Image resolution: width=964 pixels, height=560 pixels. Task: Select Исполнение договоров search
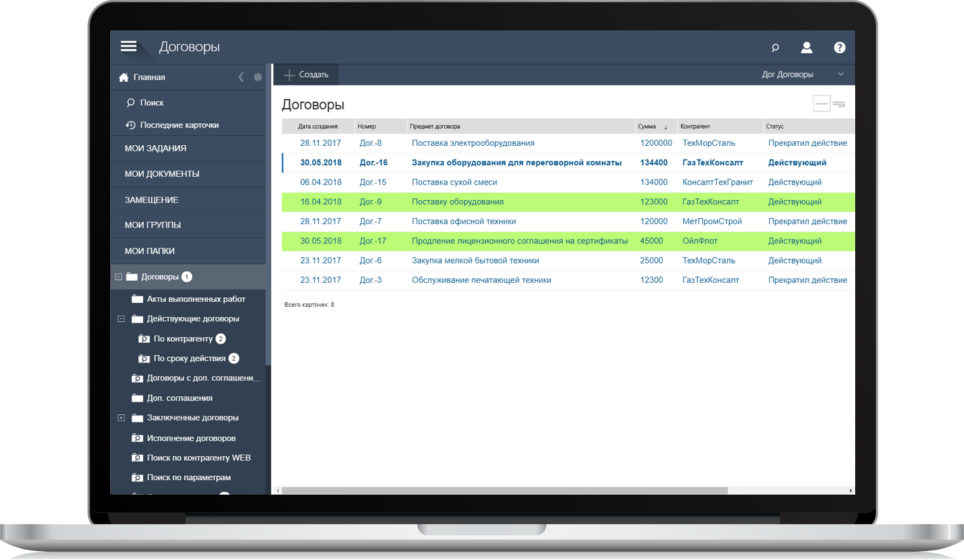coord(191,438)
